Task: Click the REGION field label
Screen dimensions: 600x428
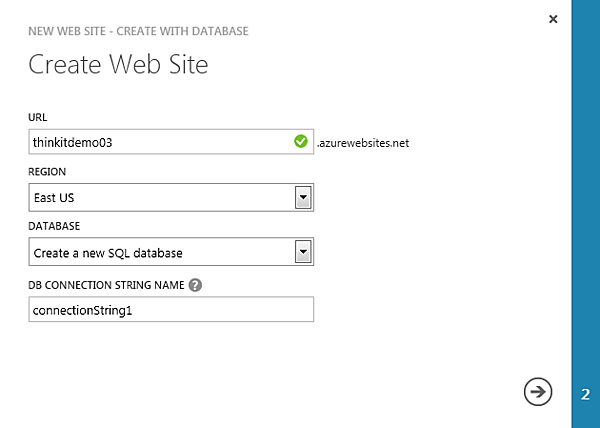Action: pos(48,172)
